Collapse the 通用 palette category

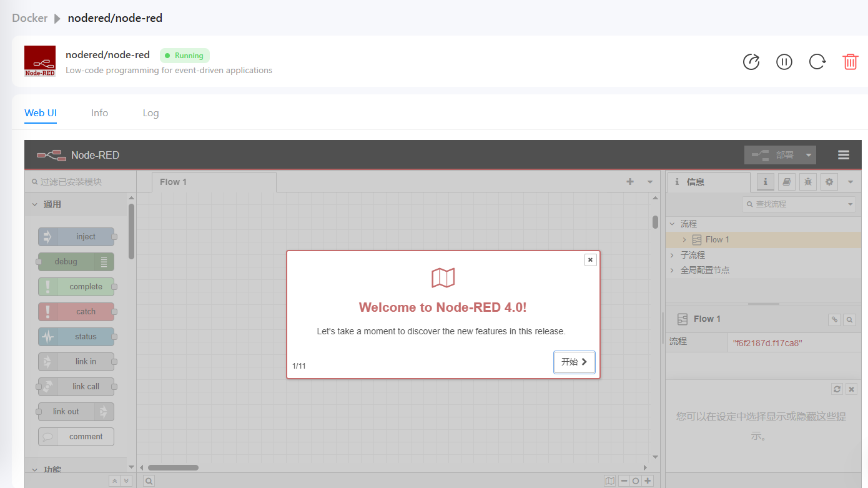tap(35, 204)
